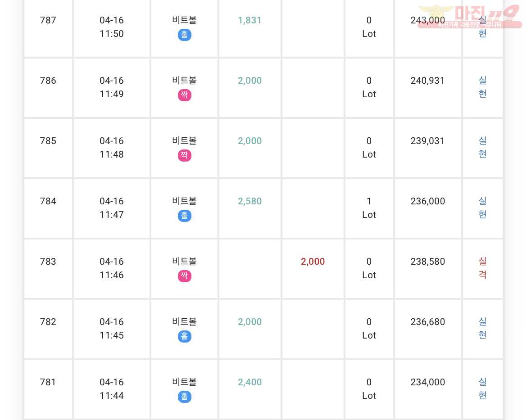
Task: Click the 04-16 11:45 timestamp cell
Action: pos(112,329)
